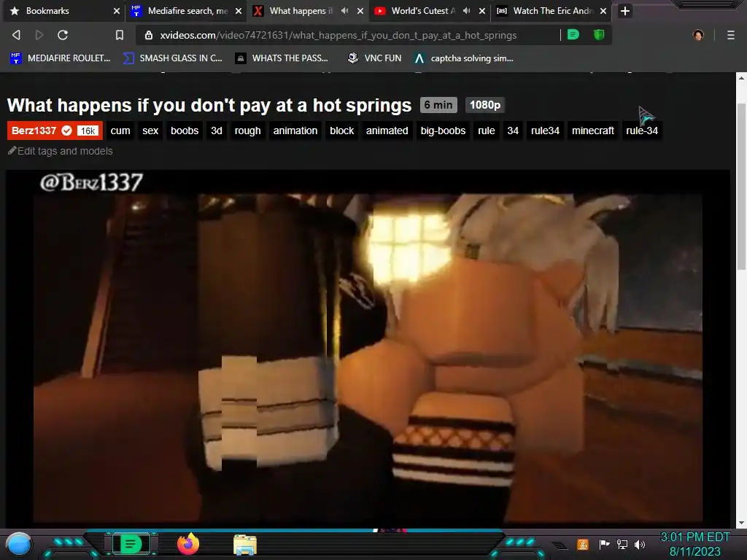Click the video player area
This screenshot has width=747, height=560.
pyautogui.click(x=368, y=348)
